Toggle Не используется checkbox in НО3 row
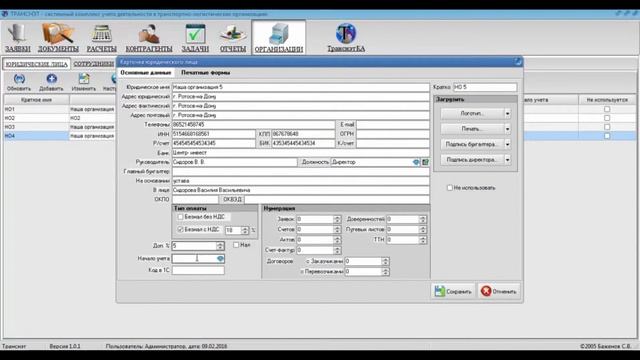This screenshot has height=360, width=640. click(607, 127)
